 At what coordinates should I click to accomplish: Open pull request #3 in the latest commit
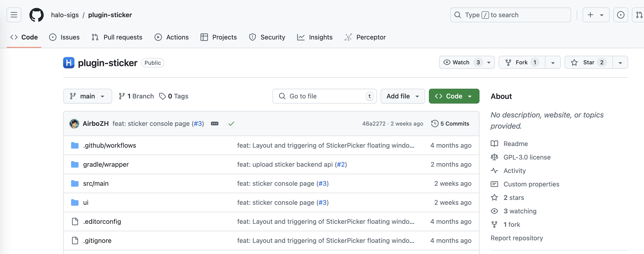point(198,124)
